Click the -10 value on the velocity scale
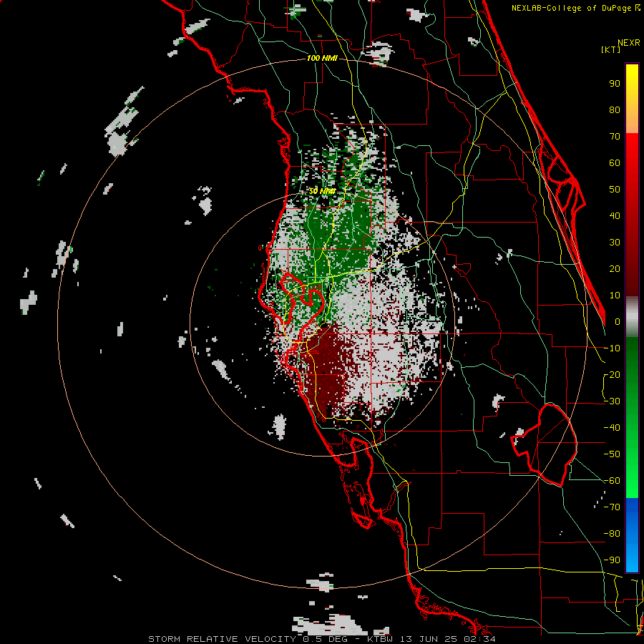Screen dimensions: 644x644 click(x=613, y=348)
